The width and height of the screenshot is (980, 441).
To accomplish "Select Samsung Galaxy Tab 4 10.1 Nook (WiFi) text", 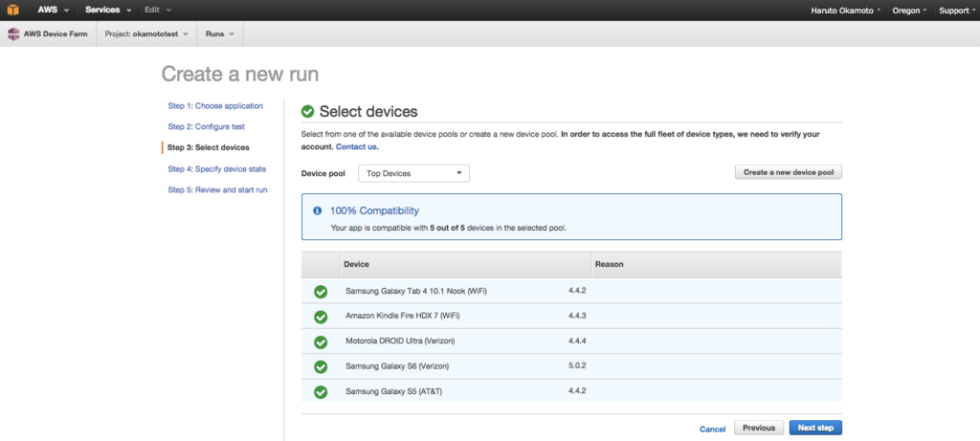I will tap(415, 291).
